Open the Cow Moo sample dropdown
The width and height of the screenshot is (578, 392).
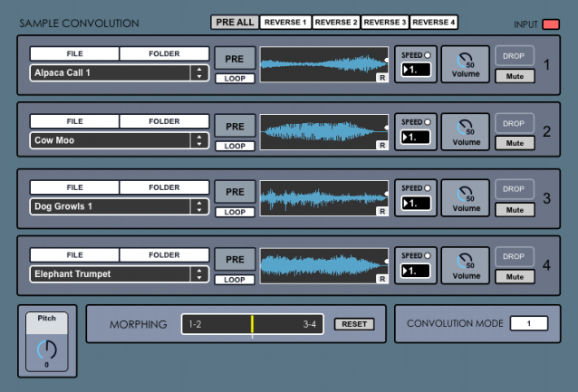[120, 140]
